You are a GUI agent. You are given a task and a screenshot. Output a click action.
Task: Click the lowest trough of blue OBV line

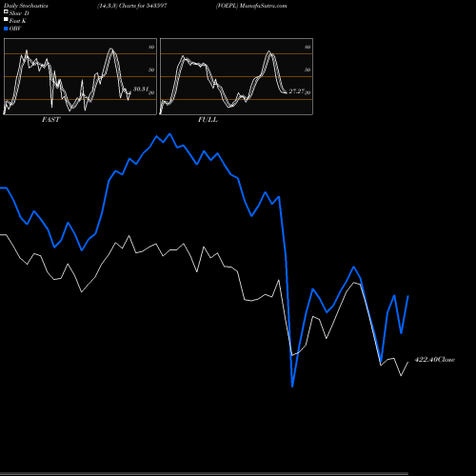292,387
